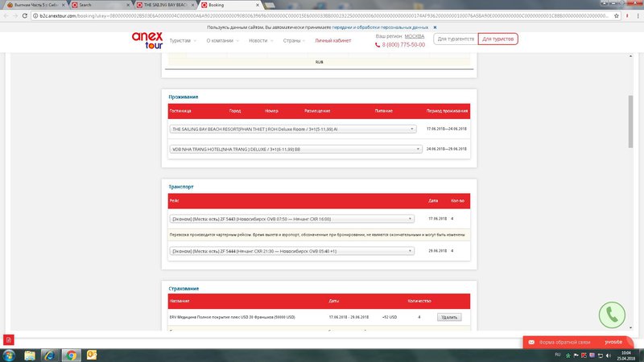Click the Anex Tour logo
Screen dimensions: 644x362
click(x=148, y=40)
